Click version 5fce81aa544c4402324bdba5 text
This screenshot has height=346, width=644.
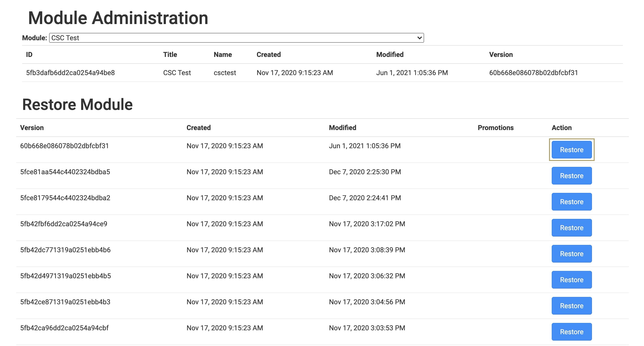65,172
